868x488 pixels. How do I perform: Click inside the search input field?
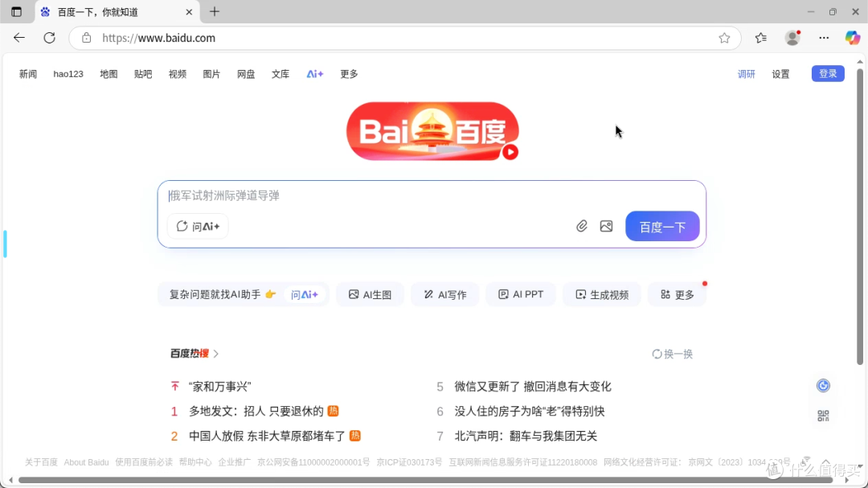tap(362, 195)
